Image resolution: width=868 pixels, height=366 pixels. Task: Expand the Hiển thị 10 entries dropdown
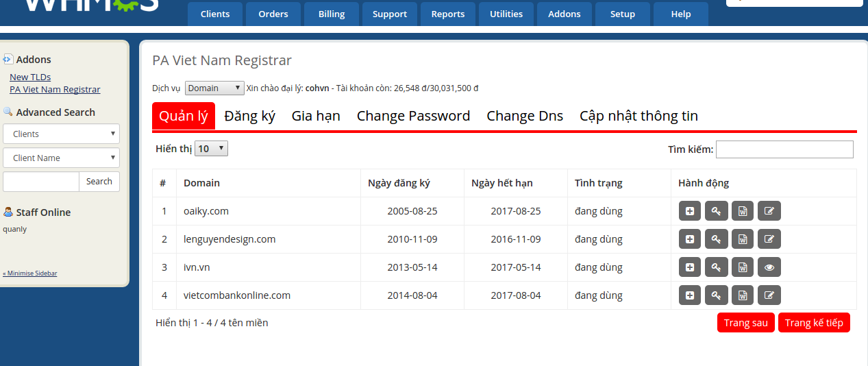click(x=211, y=149)
